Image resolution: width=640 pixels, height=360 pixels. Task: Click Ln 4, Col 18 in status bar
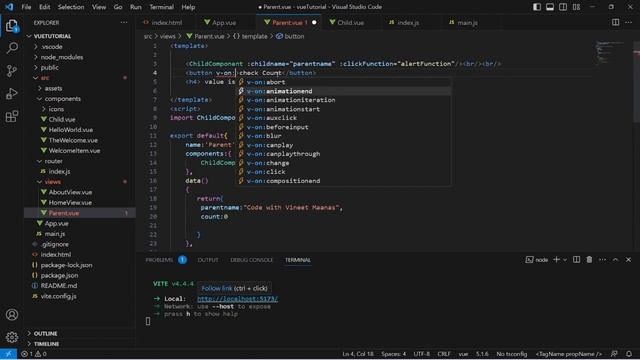tap(358, 354)
